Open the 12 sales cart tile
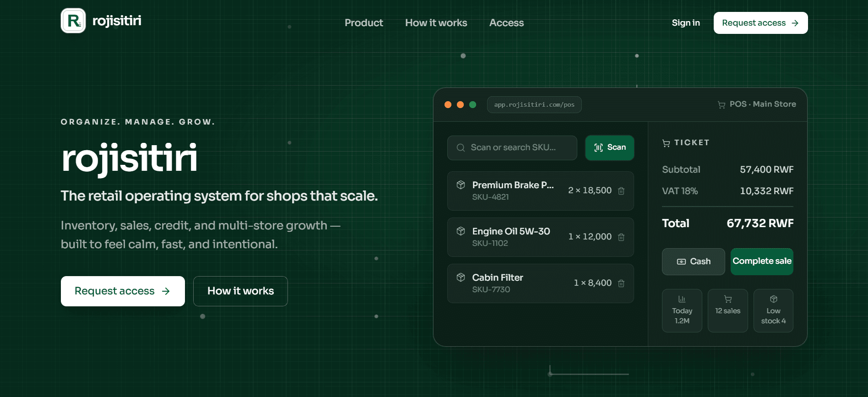868x397 pixels. 728,310
